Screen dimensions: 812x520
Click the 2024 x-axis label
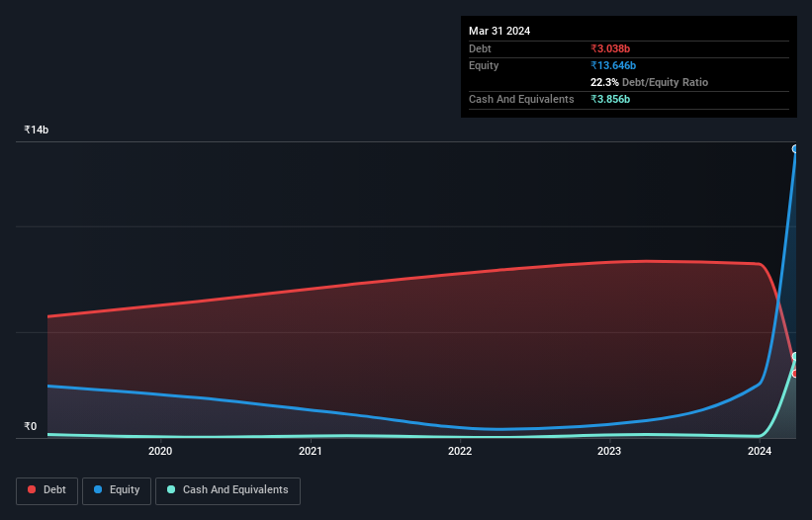[x=760, y=451]
